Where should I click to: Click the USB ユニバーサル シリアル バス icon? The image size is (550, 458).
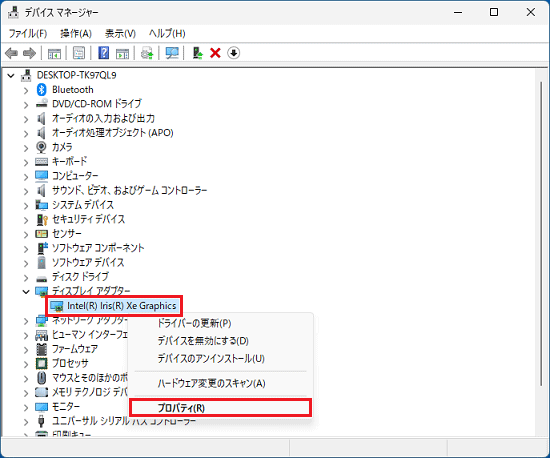pyautogui.click(x=41, y=421)
